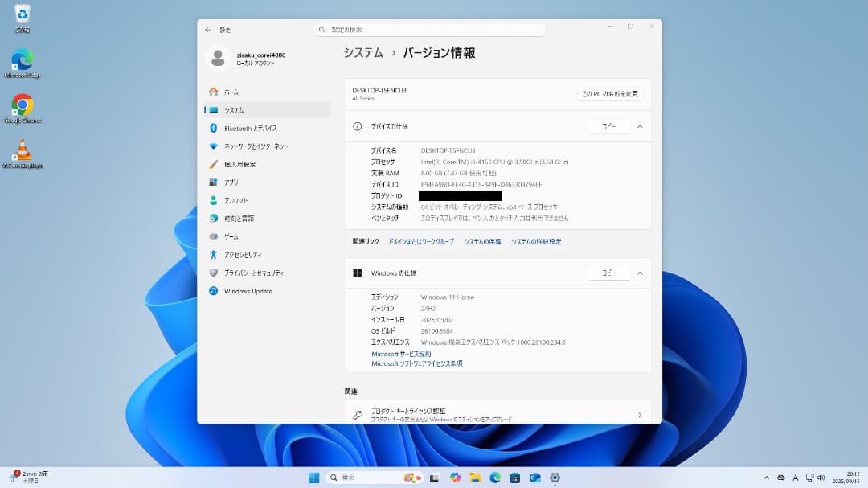Screen dimensions: 868x488
Task: Open アプリ settings category
Action: 268,182
